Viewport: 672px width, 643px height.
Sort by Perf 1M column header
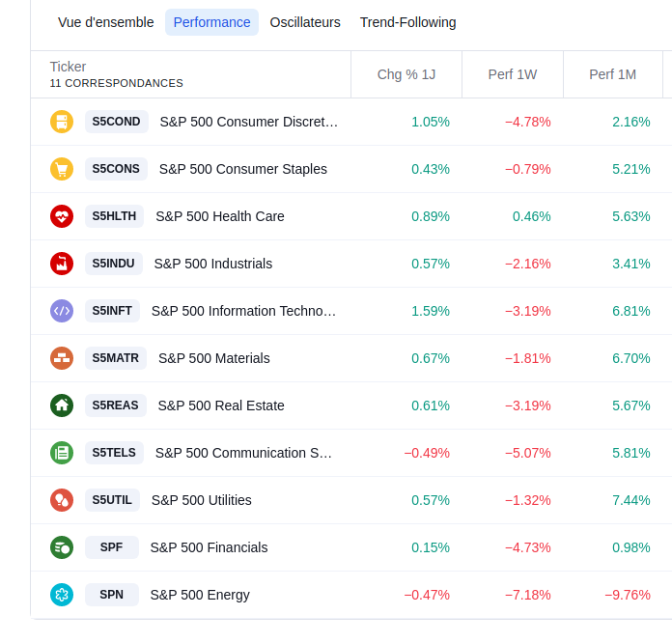(612, 74)
